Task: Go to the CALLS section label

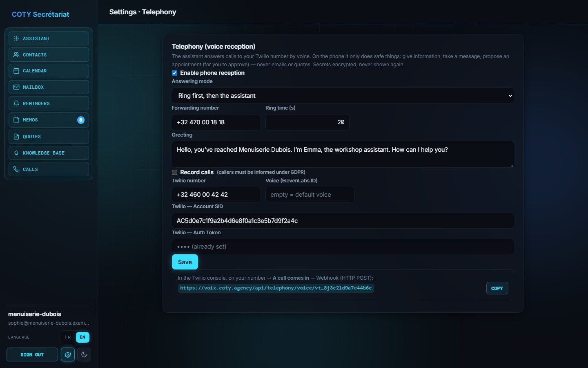Action: point(30,169)
